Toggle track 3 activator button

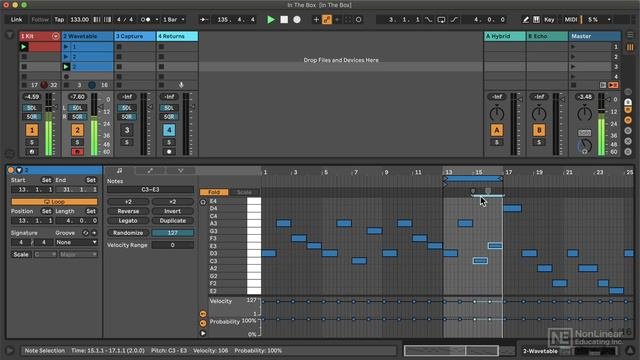(x=127, y=130)
